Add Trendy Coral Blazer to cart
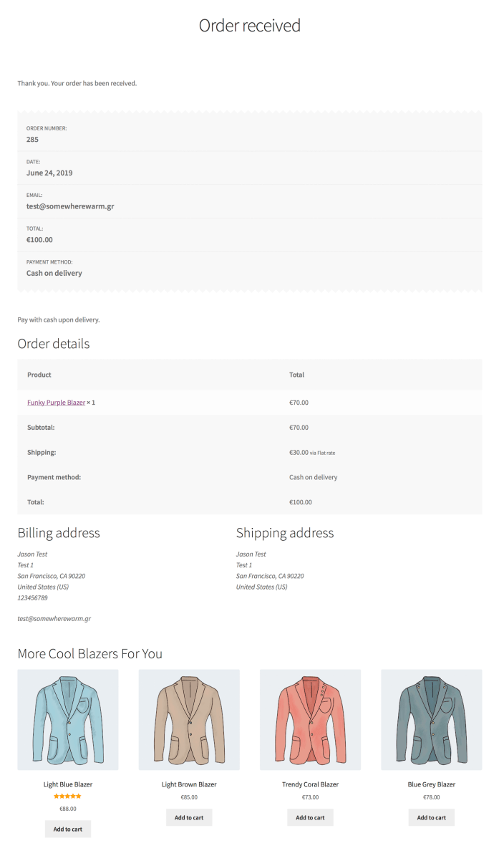Viewport: 504px width, 856px height. [x=310, y=818]
